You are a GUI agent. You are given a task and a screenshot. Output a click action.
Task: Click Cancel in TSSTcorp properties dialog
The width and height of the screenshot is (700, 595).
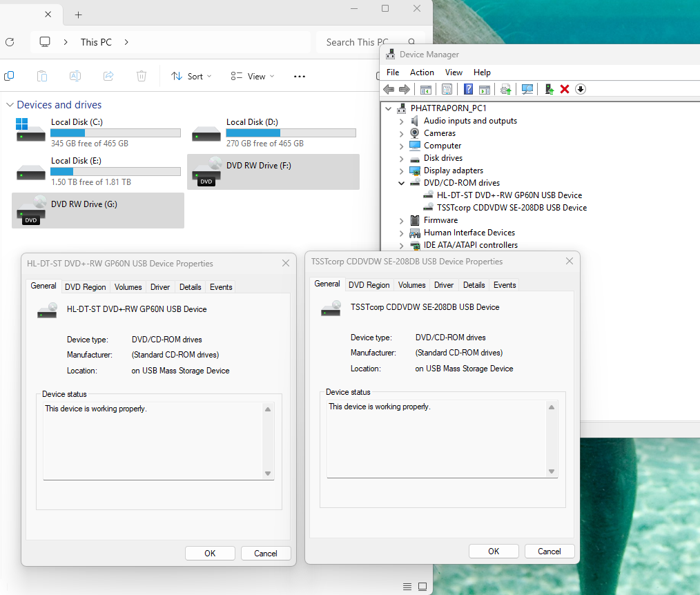point(550,552)
